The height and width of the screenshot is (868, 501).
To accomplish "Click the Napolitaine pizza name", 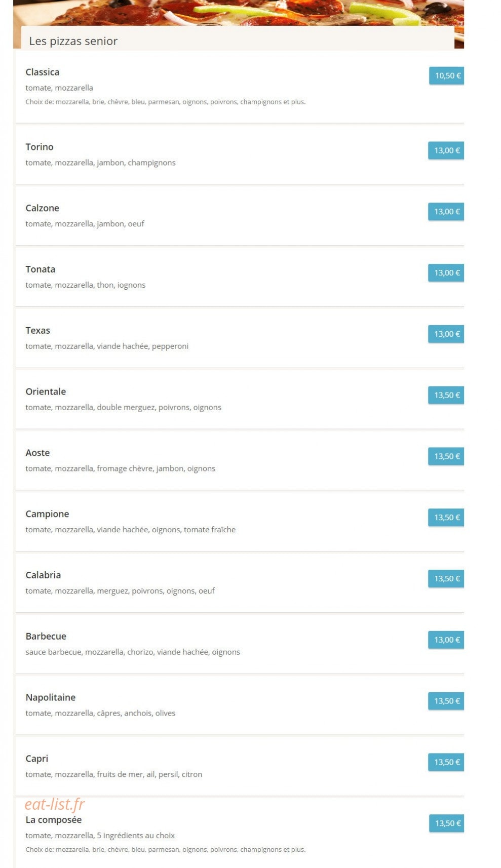I will pos(51,697).
